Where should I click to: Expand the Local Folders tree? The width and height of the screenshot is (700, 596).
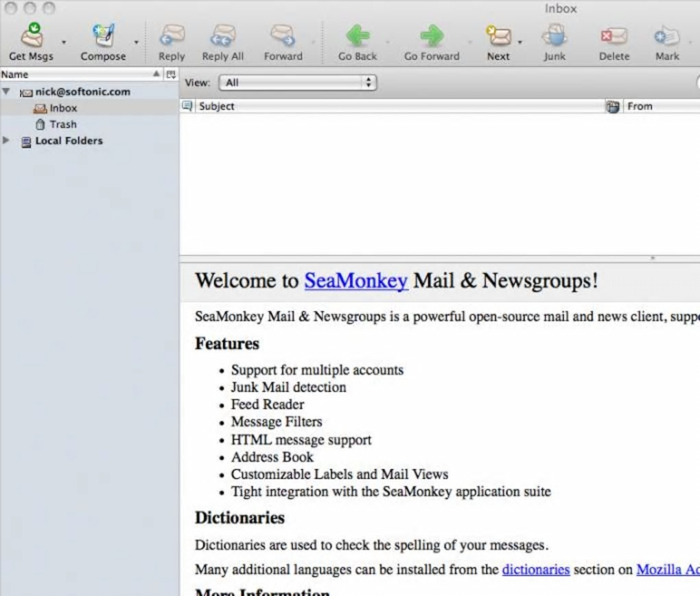click(x=5, y=140)
